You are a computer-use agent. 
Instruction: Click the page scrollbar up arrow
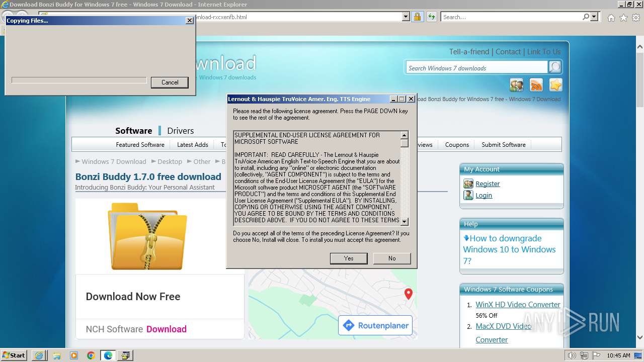tap(639, 47)
